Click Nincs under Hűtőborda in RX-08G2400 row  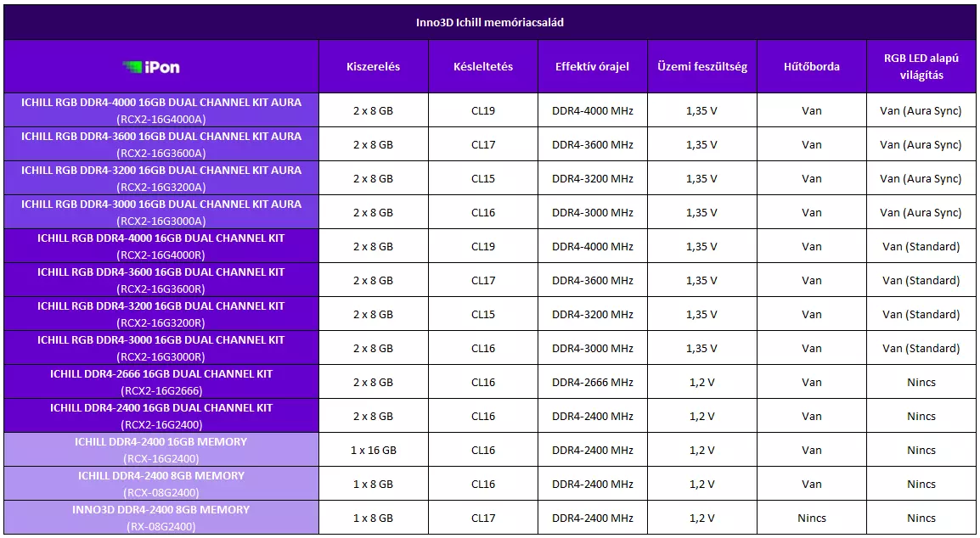(x=812, y=518)
